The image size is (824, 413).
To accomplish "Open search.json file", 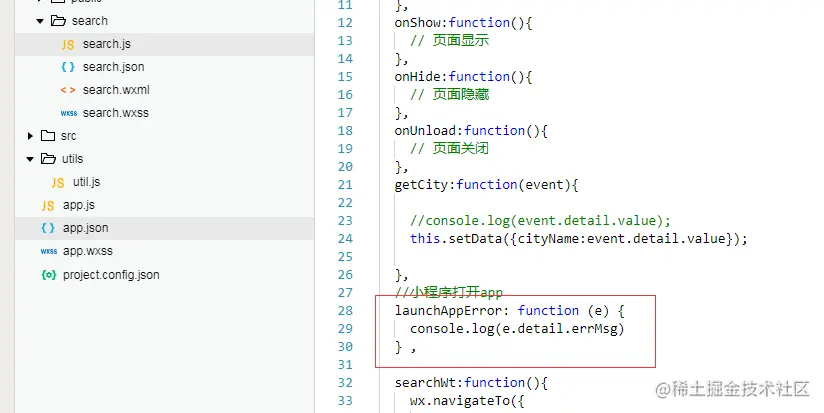I will pos(114,67).
